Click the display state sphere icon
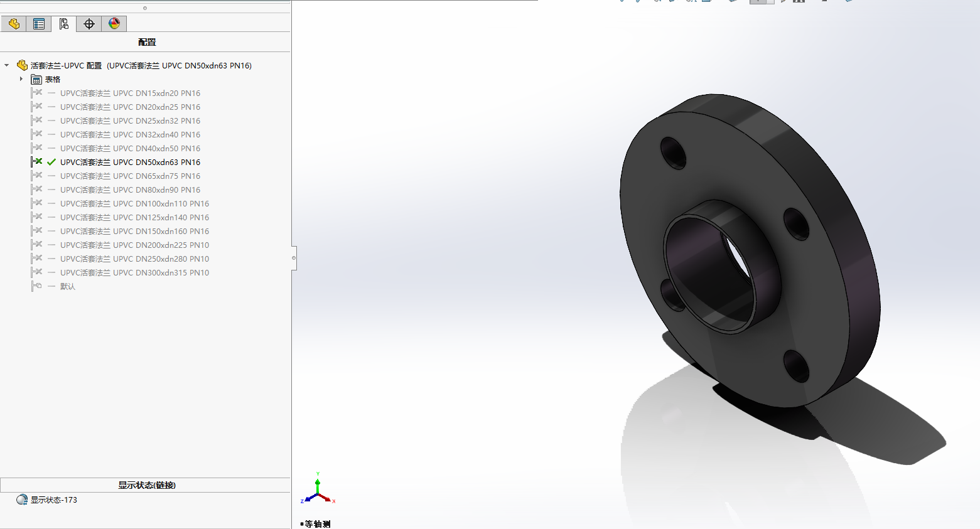 [22, 500]
